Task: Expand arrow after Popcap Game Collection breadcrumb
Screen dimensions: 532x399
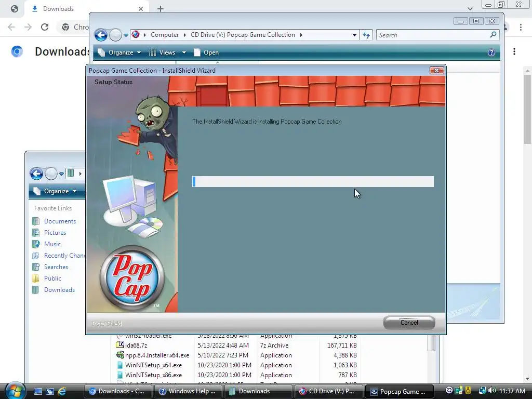Action: 301,35
